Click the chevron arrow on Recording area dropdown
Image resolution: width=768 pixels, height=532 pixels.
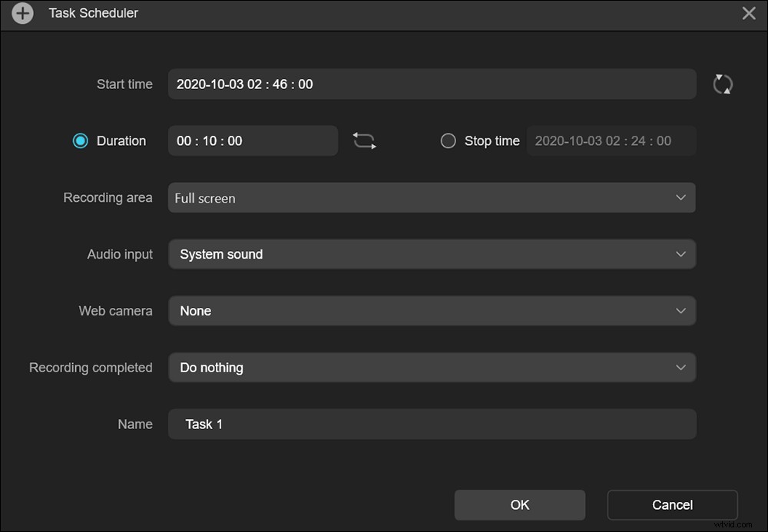680,197
